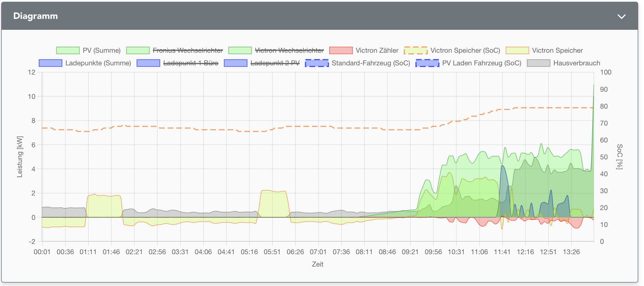Click the 09:21 time axis label
The height and width of the screenshot is (286, 644).
410,252
